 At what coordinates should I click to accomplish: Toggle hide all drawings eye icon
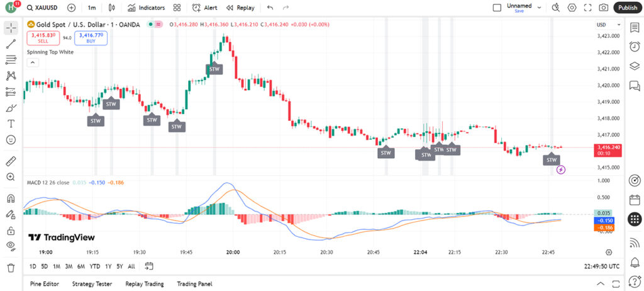[11, 245]
